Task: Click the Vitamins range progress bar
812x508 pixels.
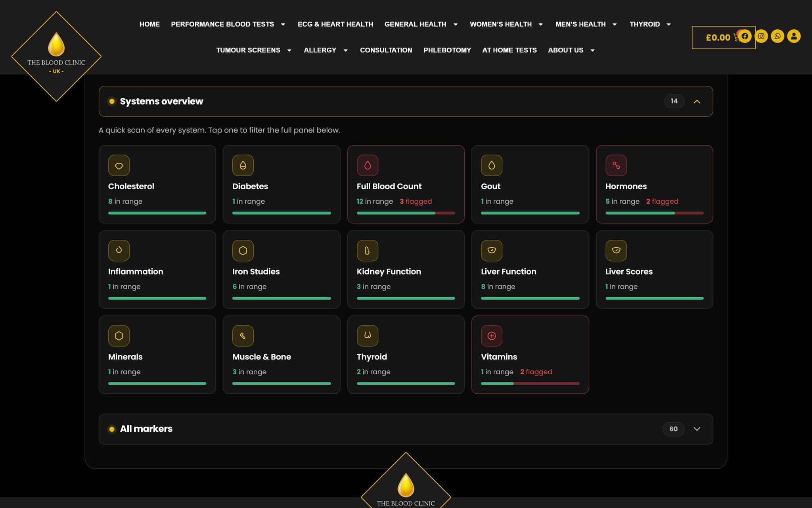Action: (x=530, y=383)
